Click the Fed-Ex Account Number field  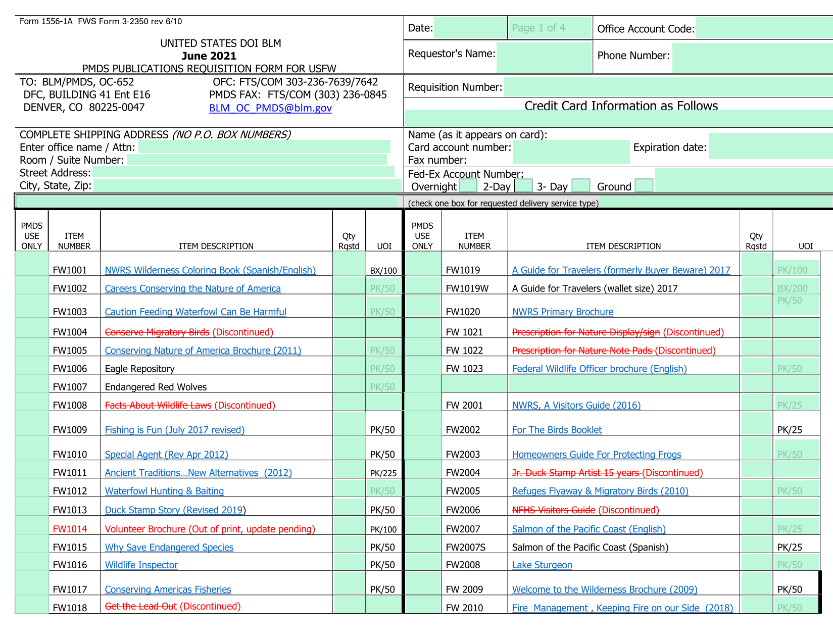[x=744, y=180]
